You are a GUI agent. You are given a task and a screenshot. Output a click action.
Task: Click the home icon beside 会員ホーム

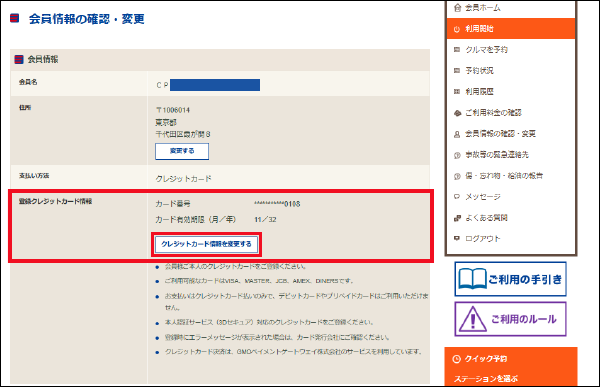coord(457,8)
